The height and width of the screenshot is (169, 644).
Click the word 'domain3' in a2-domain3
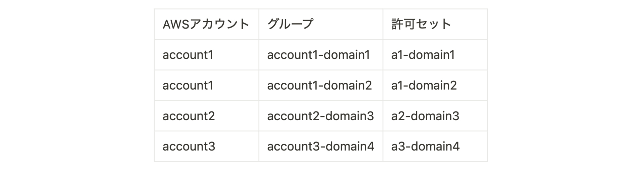(435, 116)
